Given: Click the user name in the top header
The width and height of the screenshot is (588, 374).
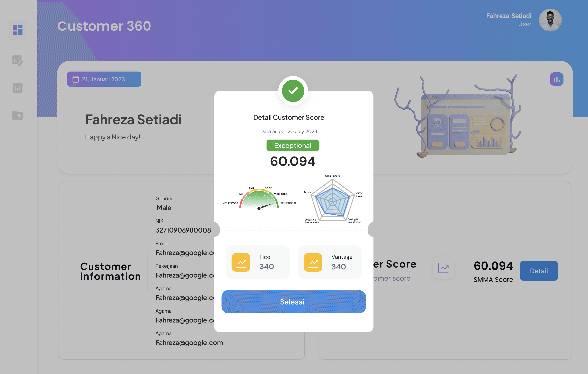Looking at the screenshot, I should (x=509, y=16).
